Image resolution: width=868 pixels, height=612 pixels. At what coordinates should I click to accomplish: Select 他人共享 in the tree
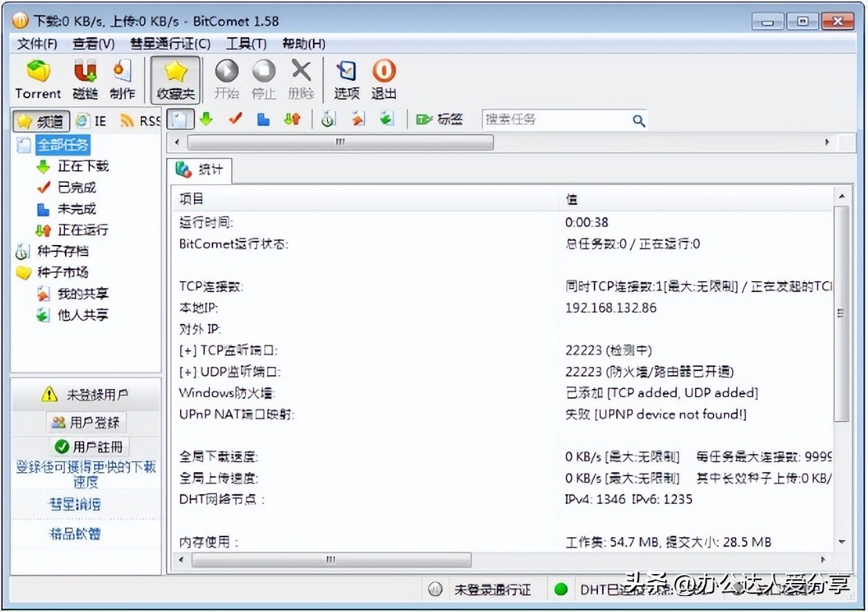83,315
